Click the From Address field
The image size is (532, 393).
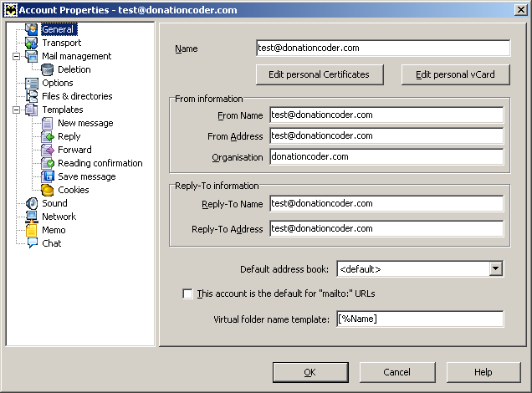(x=386, y=136)
